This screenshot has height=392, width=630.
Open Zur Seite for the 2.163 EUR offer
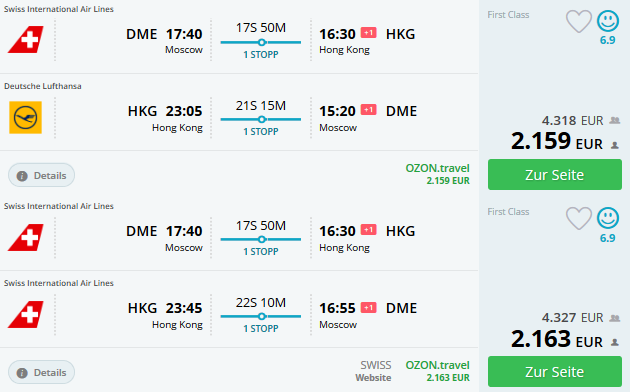click(x=555, y=372)
